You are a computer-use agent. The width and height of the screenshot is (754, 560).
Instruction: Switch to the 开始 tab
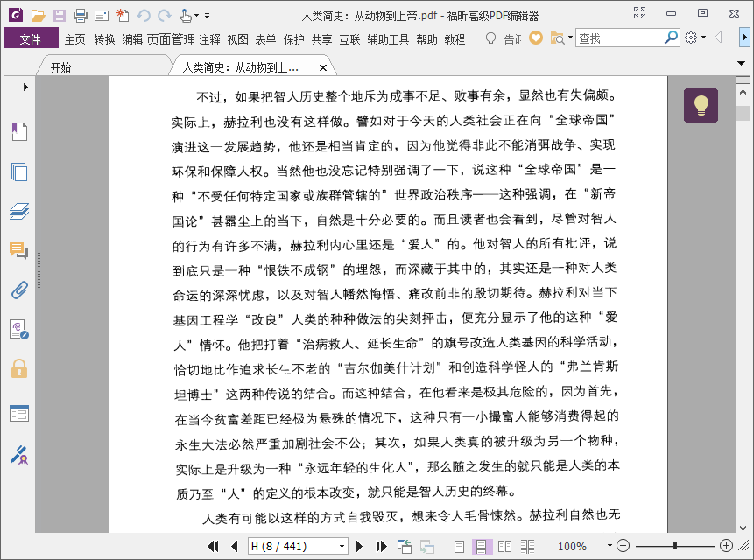pyautogui.click(x=61, y=67)
